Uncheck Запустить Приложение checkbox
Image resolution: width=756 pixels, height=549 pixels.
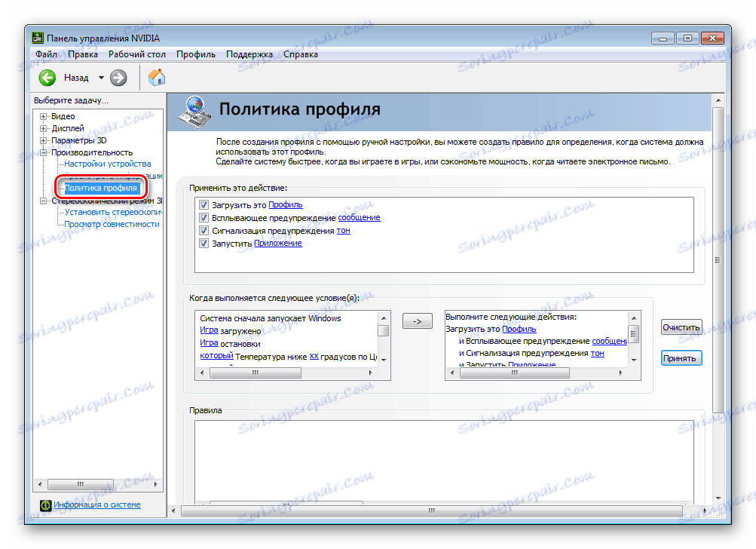pos(204,244)
